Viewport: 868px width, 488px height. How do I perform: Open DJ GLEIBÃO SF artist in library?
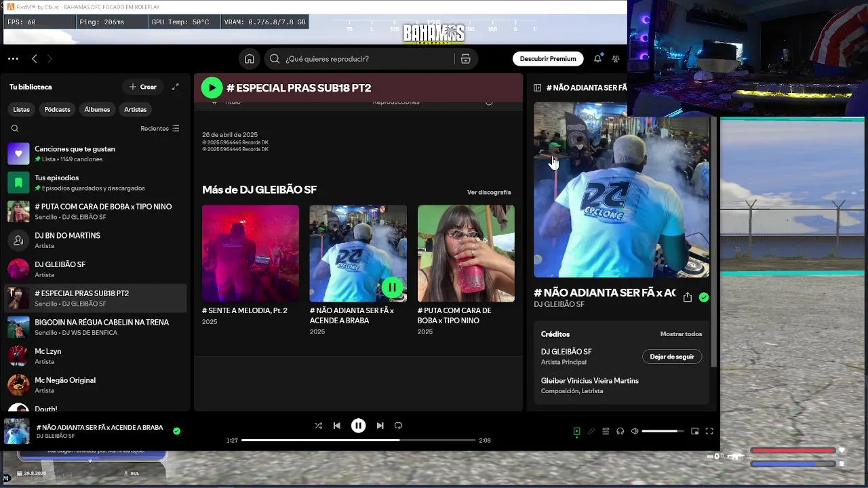pos(96,270)
